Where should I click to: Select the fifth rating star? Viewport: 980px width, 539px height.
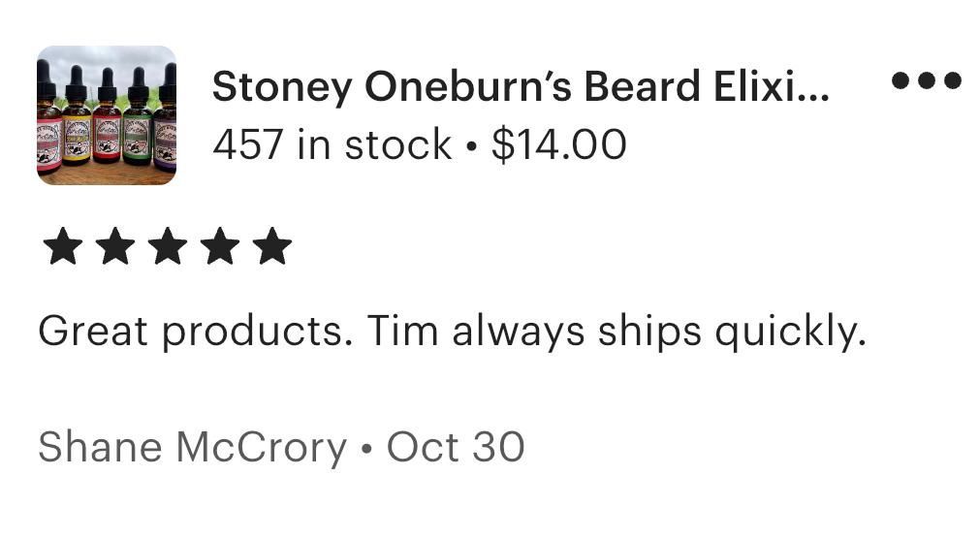272,246
